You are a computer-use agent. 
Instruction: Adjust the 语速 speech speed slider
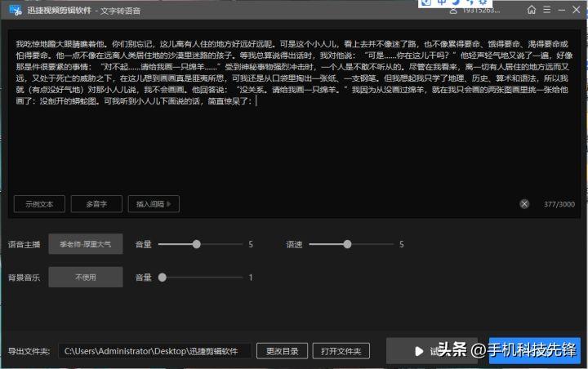coord(347,244)
